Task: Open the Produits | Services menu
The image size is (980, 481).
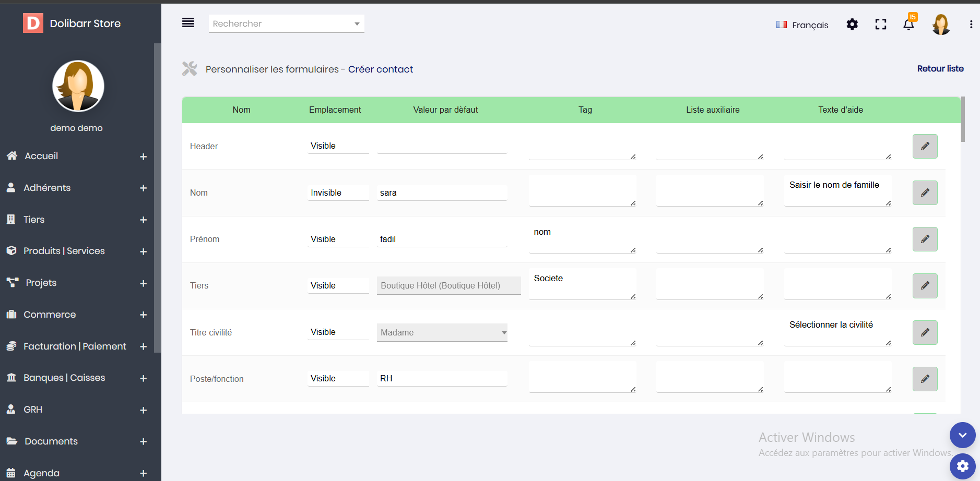Action: tap(64, 251)
